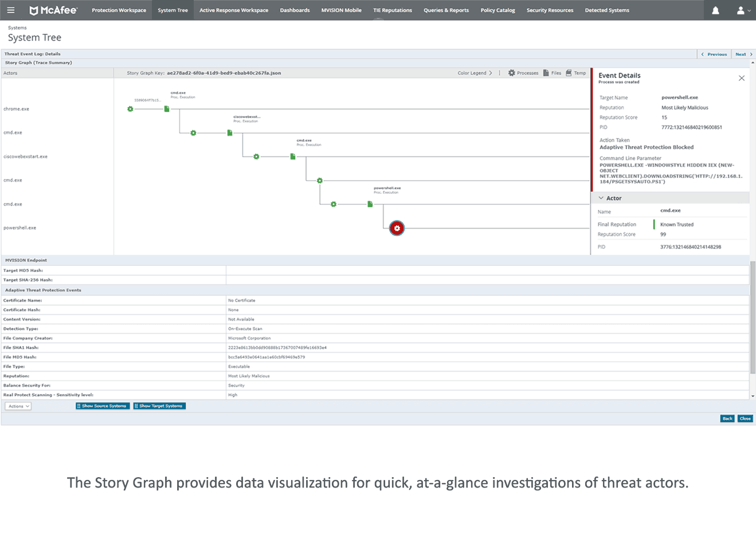Open the Detected Systems tab
This screenshot has width=756, height=546.
pos(607,10)
